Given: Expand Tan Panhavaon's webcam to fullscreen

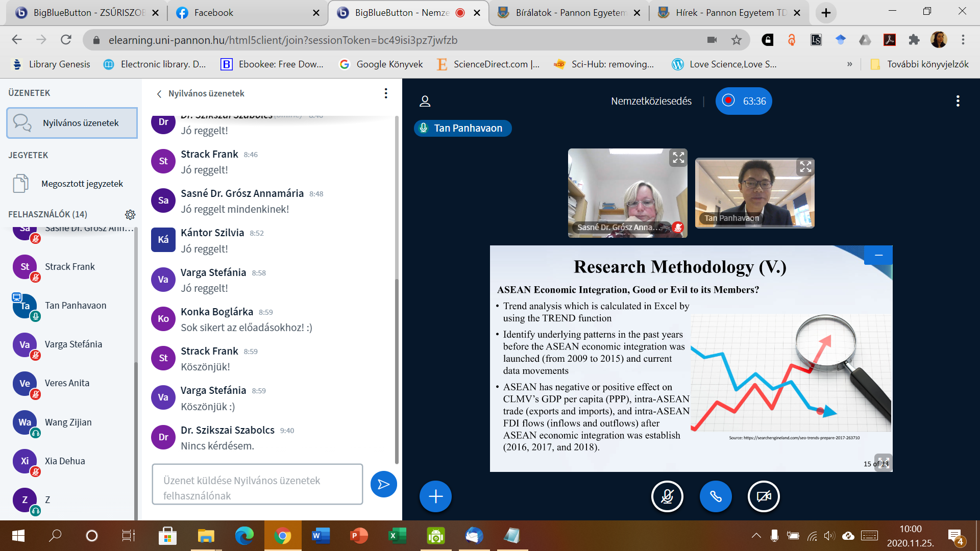Looking at the screenshot, I should (x=805, y=167).
